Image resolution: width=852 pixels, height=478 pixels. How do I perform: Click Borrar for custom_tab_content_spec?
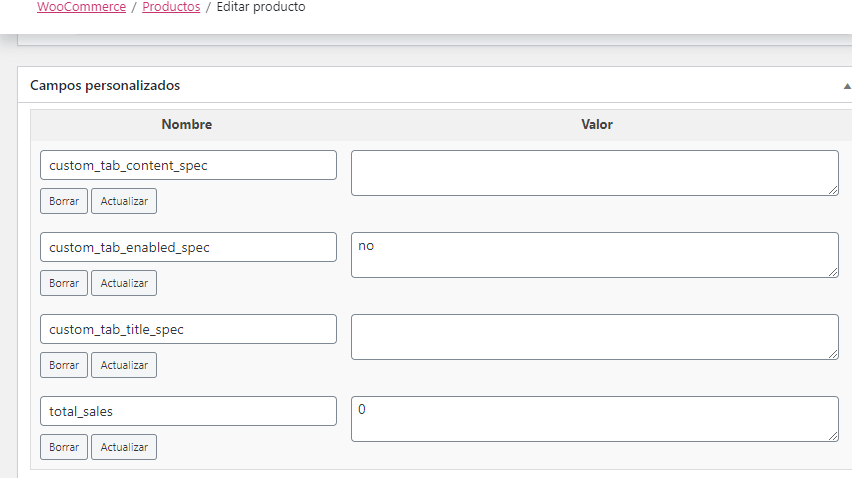(64, 201)
